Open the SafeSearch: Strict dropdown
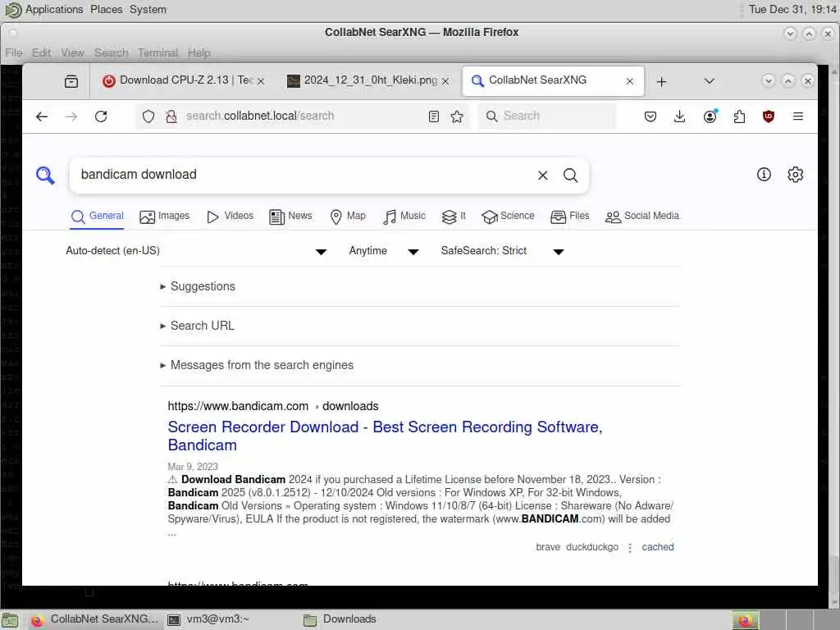Viewport: 840px width, 630px height. tap(503, 251)
